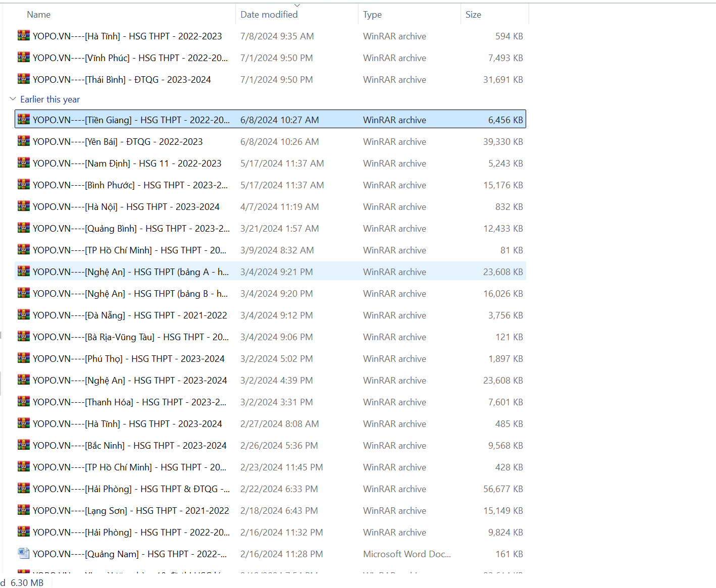
Task: Click WinRAR icon of Phú Thọ file
Action: (24, 358)
